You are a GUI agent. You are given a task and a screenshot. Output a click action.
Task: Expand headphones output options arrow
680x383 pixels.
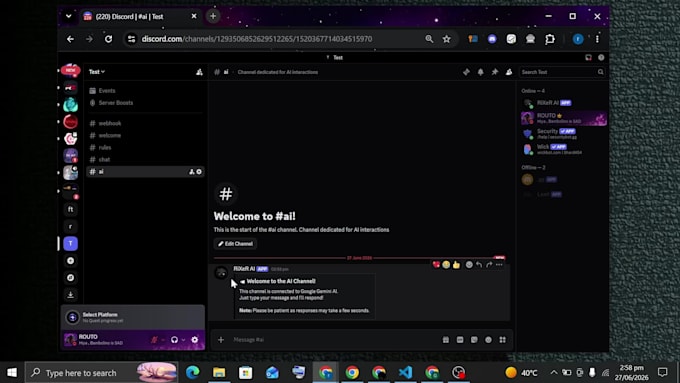[183, 340]
